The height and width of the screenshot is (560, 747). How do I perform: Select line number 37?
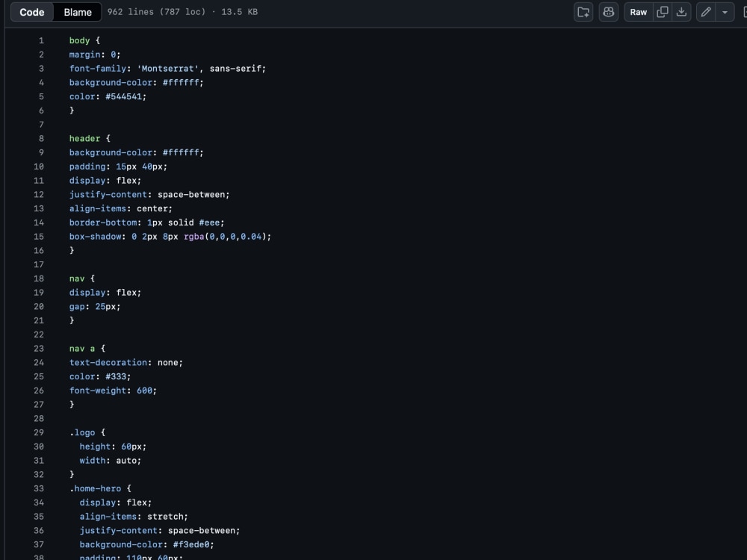39,544
